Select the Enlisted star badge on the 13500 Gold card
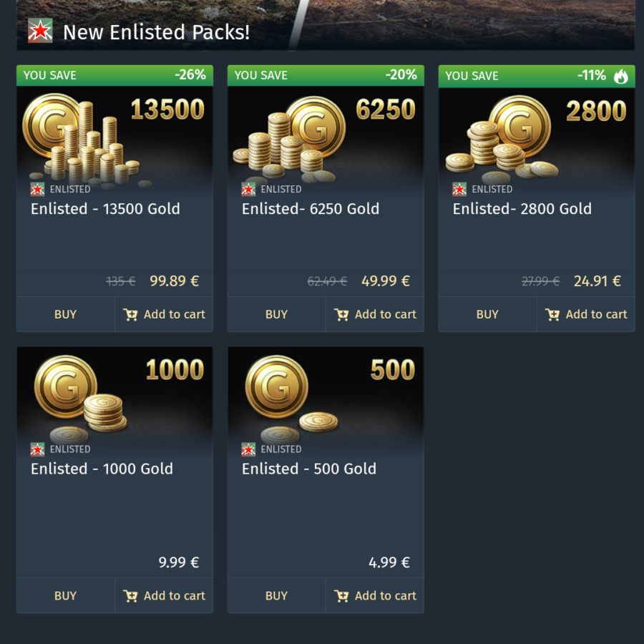The image size is (644, 644). click(x=37, y=189)
